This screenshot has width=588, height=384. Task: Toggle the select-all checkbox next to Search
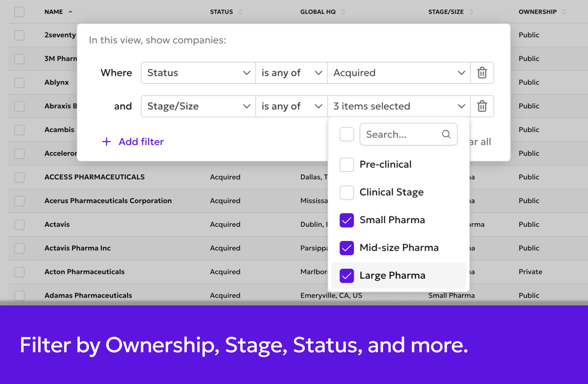(346, 134)
